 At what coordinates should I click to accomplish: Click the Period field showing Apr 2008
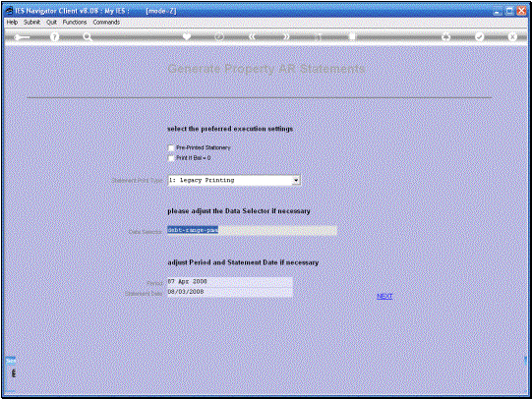tap(230, 282)
